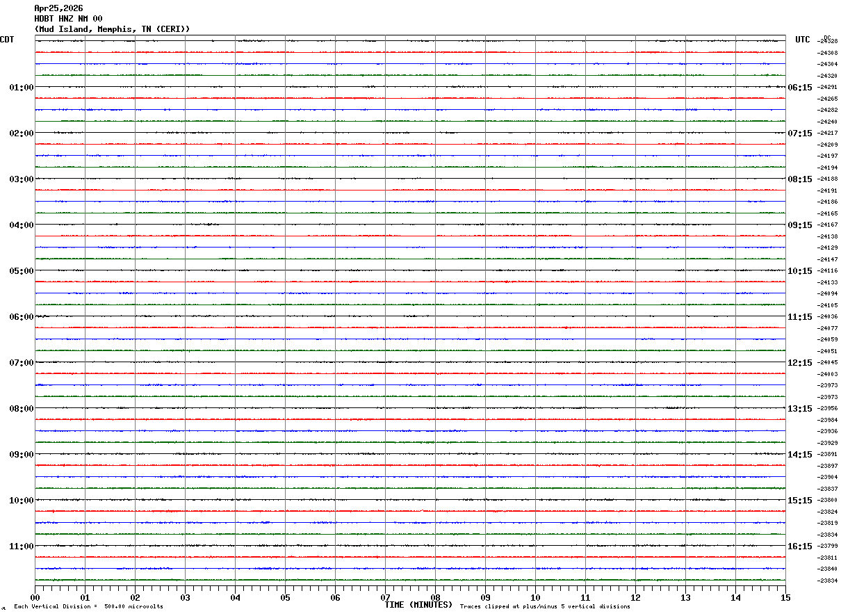Click the DC offset value -24094
Screen dimensions: 841x616
[x=828, y=294]
